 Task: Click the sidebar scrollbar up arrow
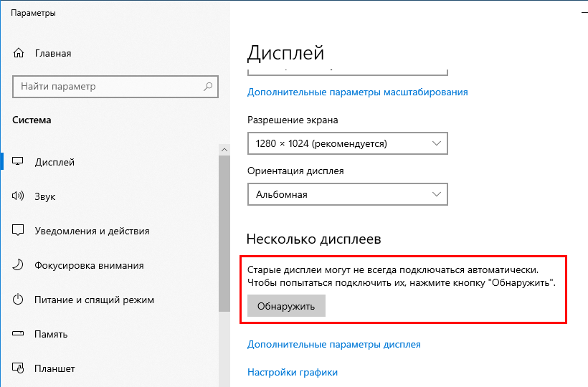click(x=224, y=148)
